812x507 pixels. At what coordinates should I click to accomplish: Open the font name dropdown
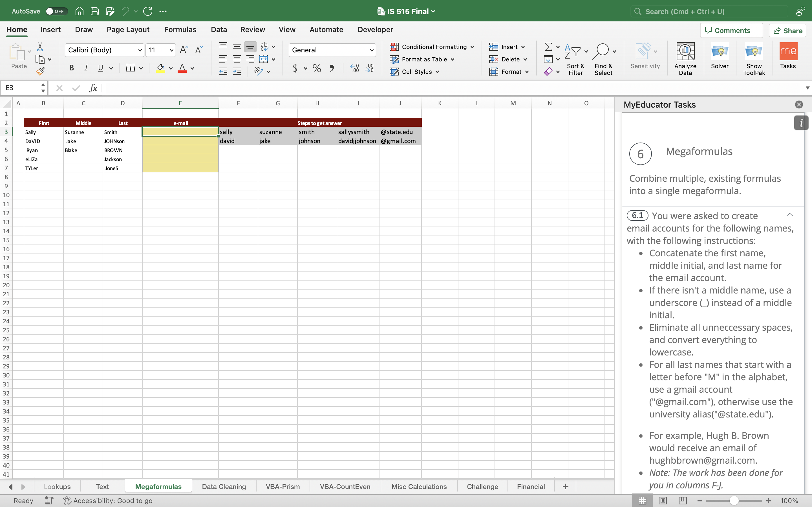140,50
